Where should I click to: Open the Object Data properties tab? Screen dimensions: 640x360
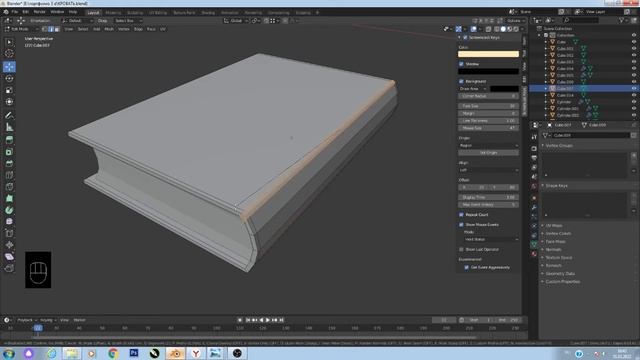pos(534,244)
